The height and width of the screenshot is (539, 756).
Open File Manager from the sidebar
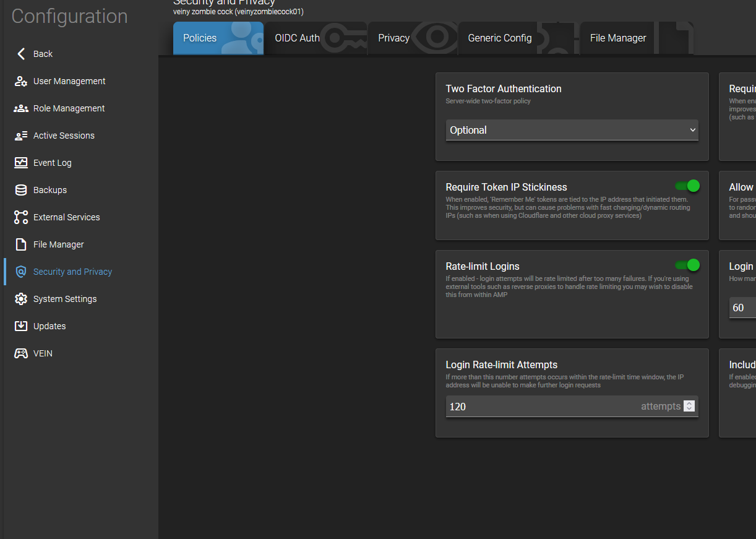(x=58, y=244)
